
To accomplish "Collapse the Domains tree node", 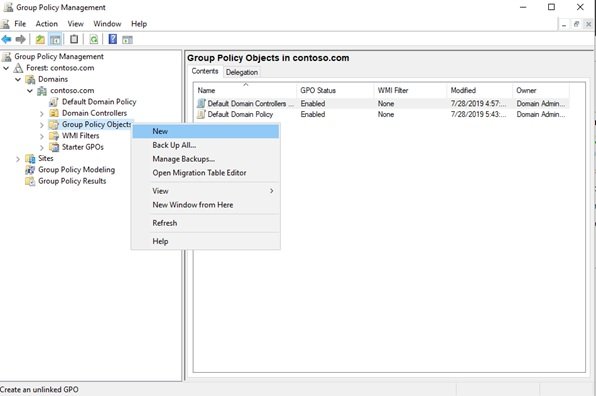I will click(x=18, y=80).
